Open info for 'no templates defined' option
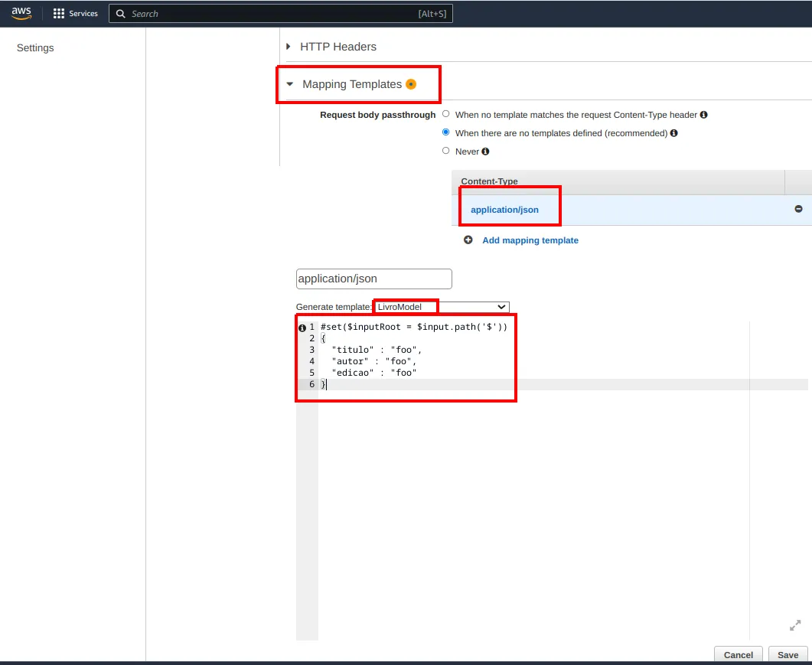This screenshot has height=665, width=812. tap(673, 133)
